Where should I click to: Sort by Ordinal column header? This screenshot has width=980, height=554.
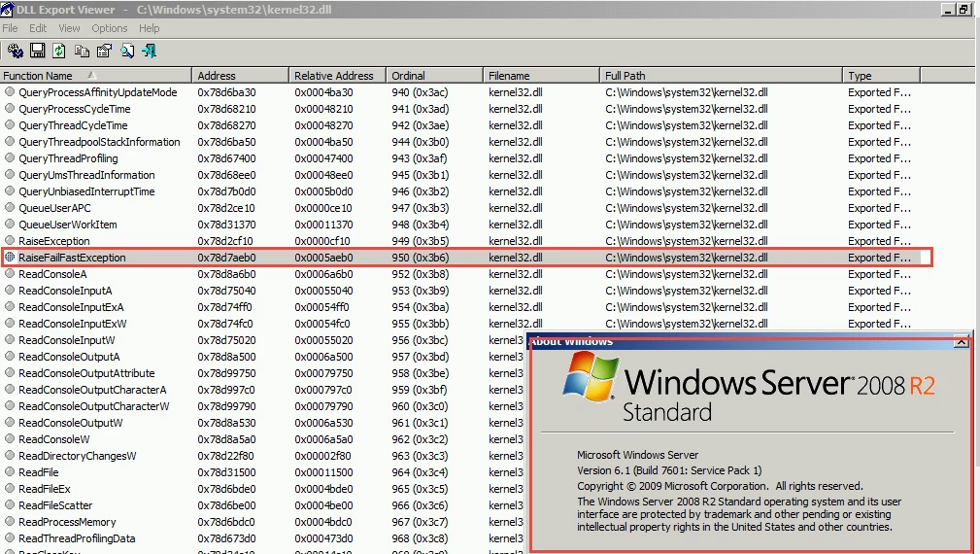pos(434,76)
